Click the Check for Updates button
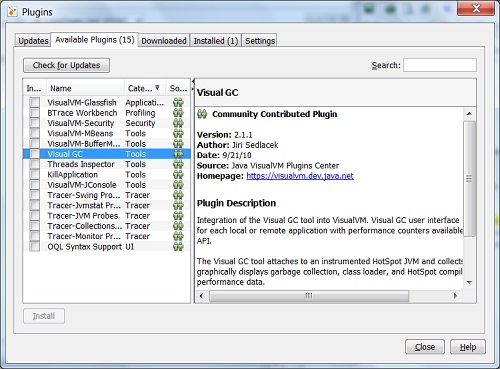Image resolution: width=500 pixels, height=369 pixels. pos(66,65)
